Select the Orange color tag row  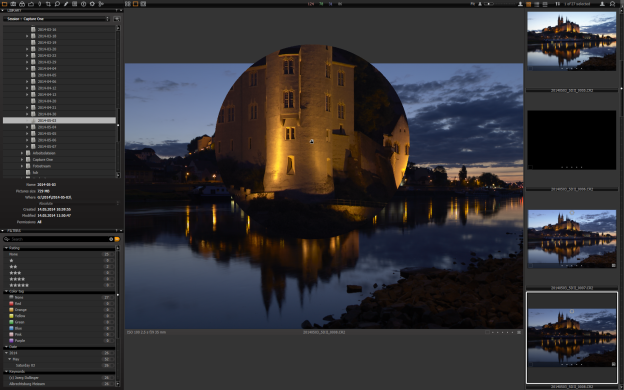coord(59,310)
